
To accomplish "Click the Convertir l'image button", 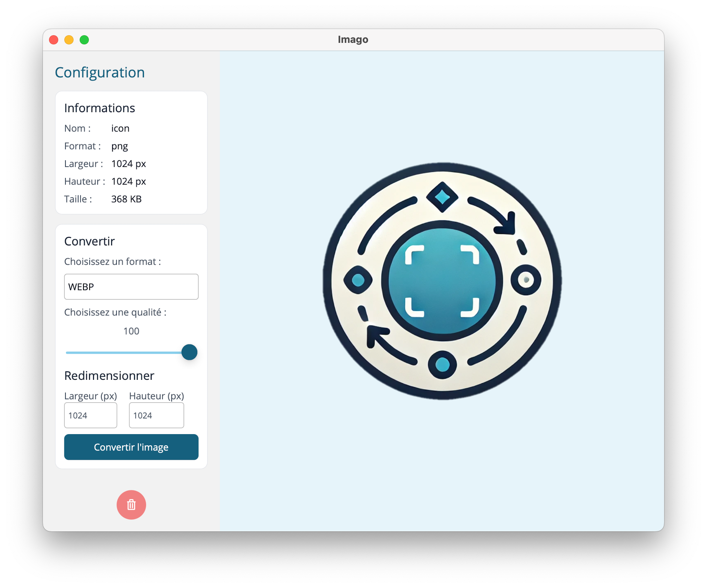I will pos(131,447).
